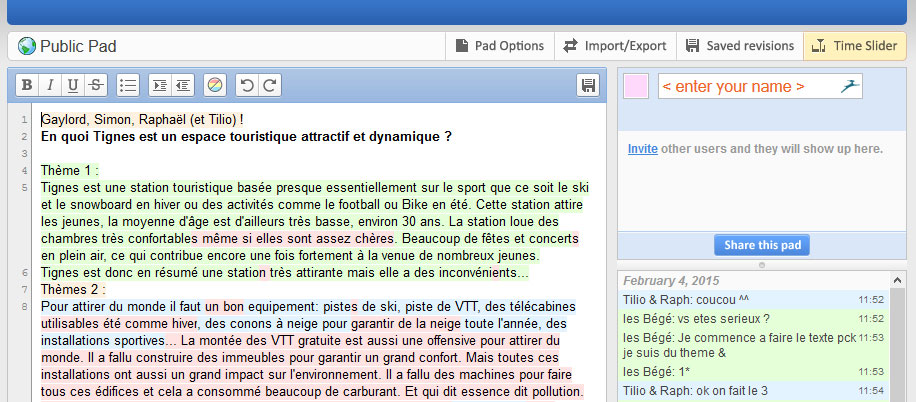Apply strikethrough to text
Viewport: 916px width, 402px height.
[x=95, y=86]
